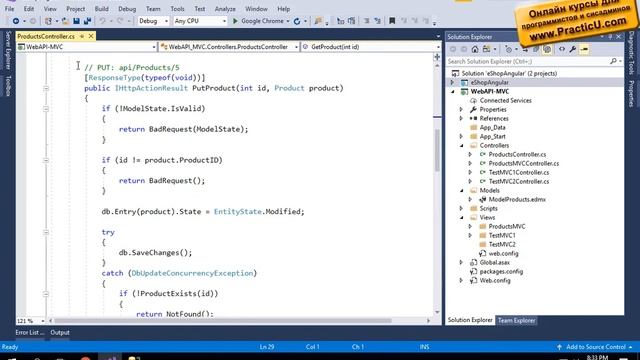Switch to the Solution Explorer bottom tab
Screen dimensions: 640x360
[x=470, y=320]
